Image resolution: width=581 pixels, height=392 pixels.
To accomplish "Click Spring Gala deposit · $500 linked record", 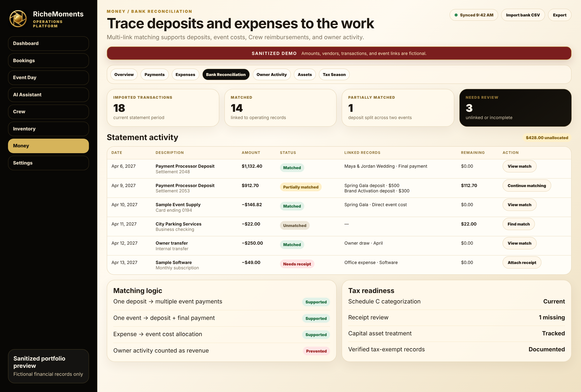I will 372,186.
